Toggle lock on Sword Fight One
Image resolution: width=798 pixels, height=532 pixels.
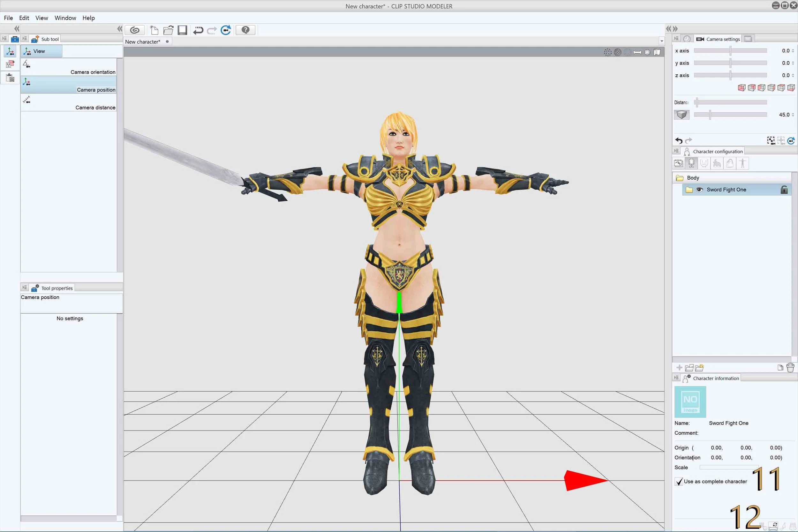(x=784, y=190)
